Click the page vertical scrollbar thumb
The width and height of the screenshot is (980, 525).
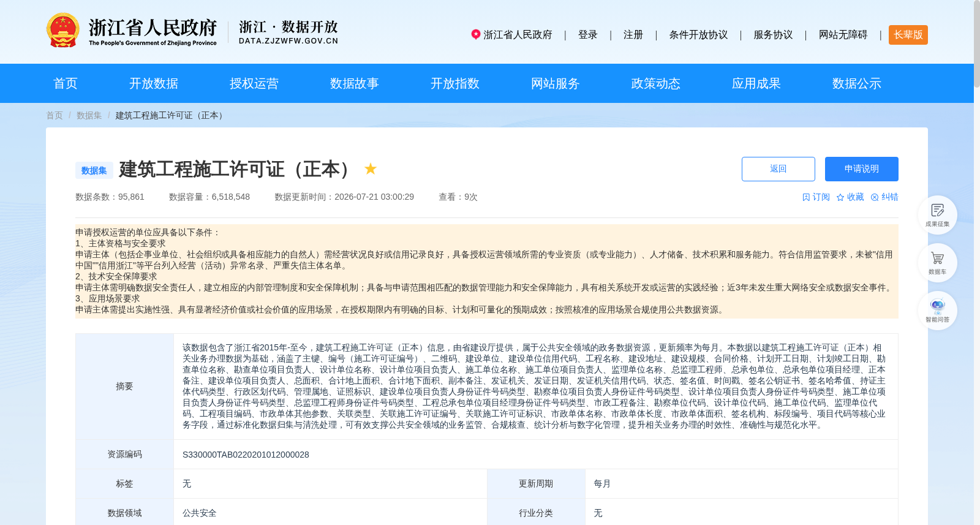977,44
